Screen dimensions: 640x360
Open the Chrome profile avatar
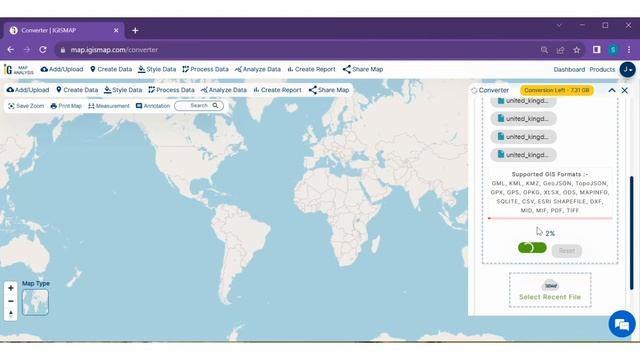click(613, 50)
